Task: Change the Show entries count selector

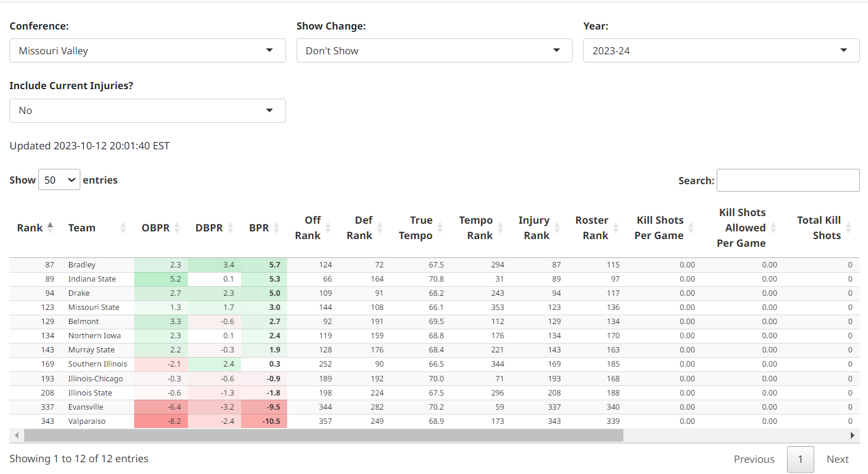Action: (59, 180)
